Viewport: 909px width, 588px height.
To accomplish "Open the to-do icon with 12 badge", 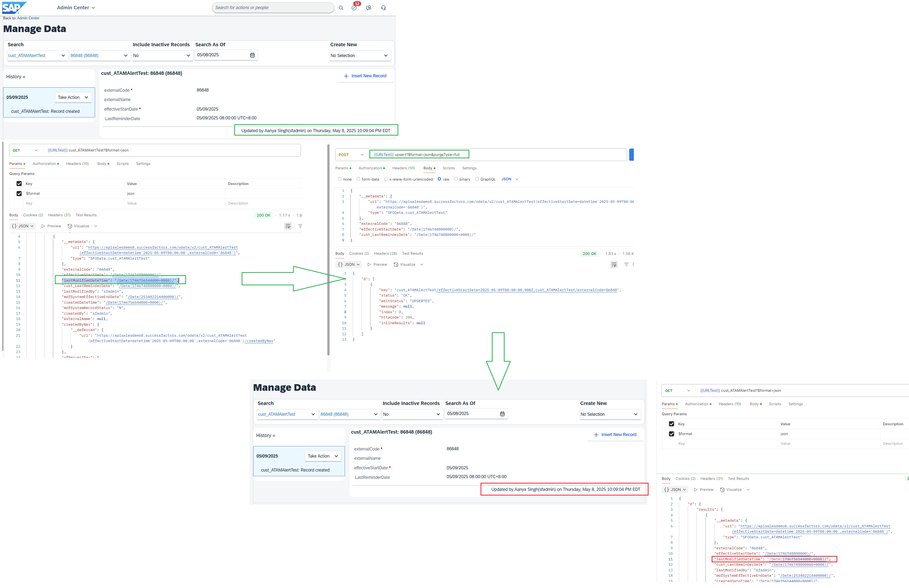I will click(354, 7).
